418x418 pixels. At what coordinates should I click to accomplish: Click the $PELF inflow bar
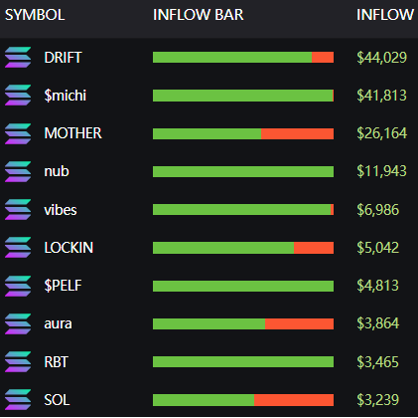point(243,286)
